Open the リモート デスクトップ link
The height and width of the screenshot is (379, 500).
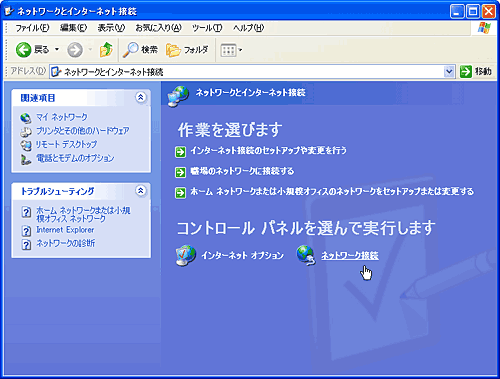(66, 144)
